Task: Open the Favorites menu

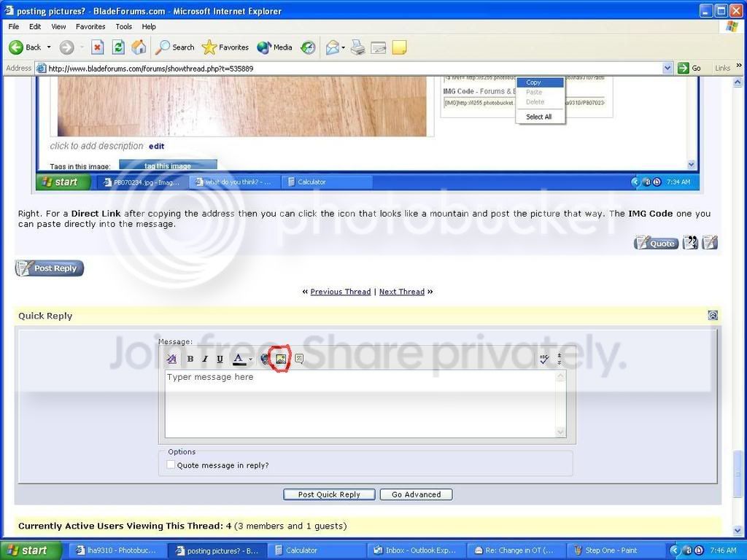Action: (x=90, y=27)
